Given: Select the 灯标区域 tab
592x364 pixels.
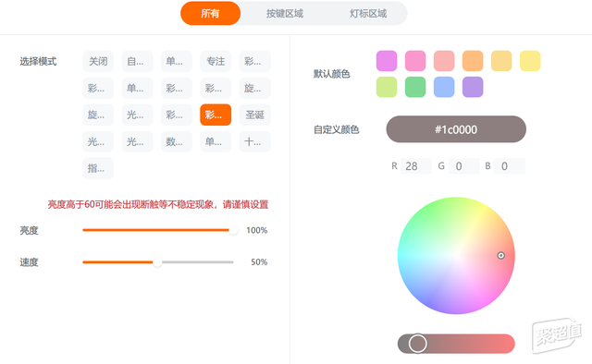Looking at the screenshot, I should pos(368,14).
